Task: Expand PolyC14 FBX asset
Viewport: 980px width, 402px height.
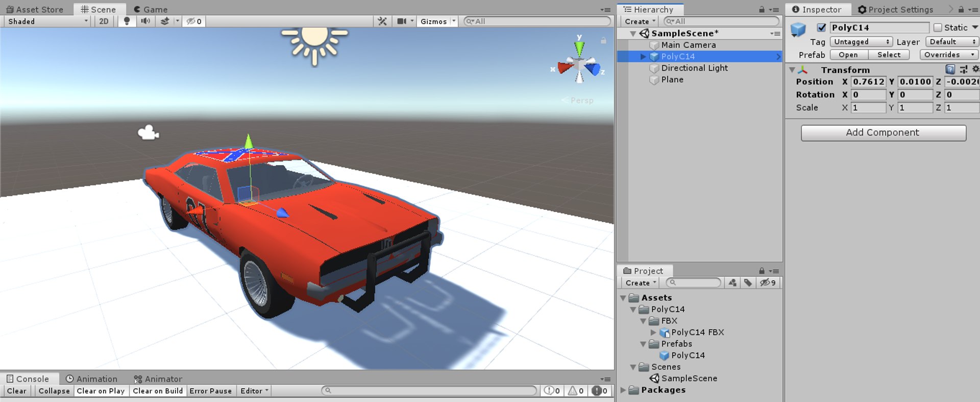Action: tap(653, 332)
